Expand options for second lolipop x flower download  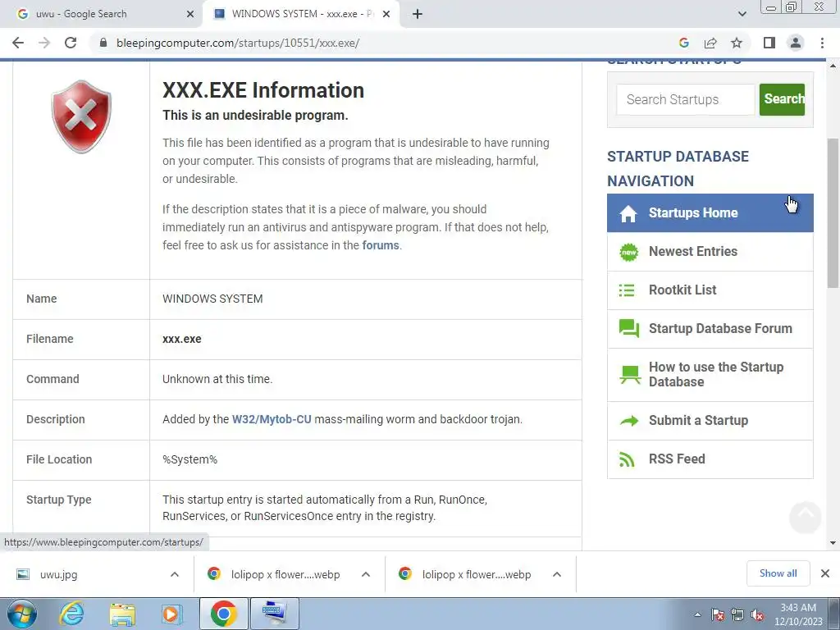[557, 574]
